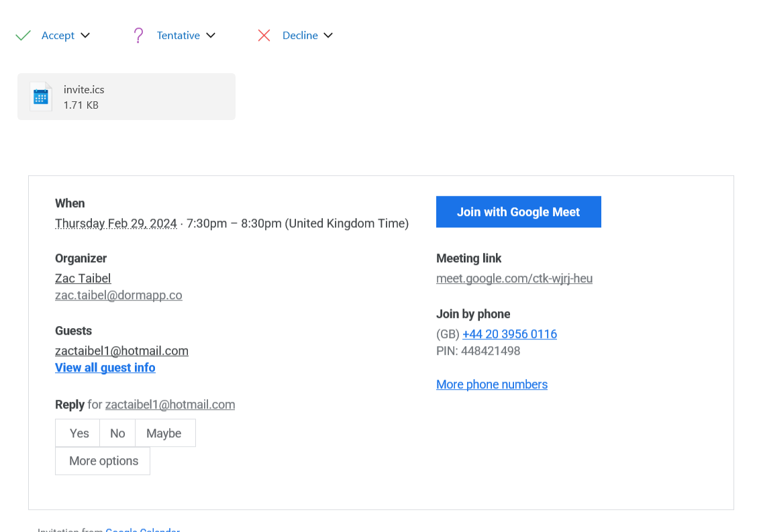Click the guest email zactaibel1@hotmail.com under Guests
The image size is (757, 532).
121,351
